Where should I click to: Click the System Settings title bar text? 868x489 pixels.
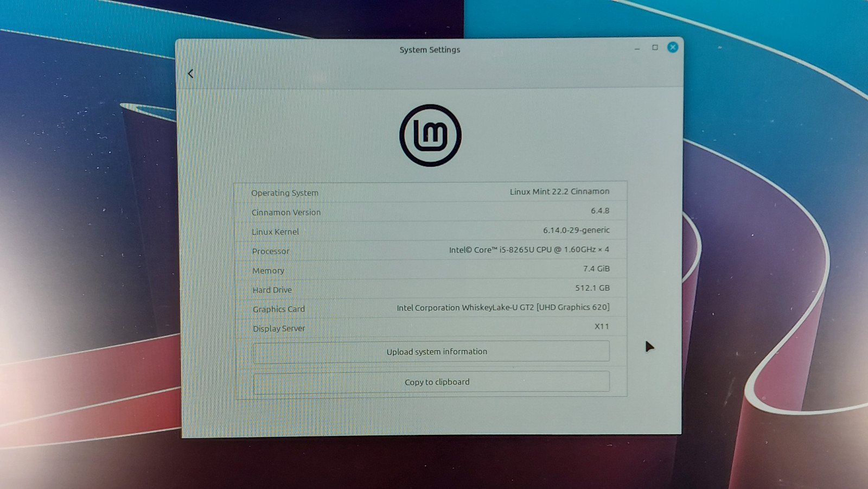click(x=430, y=50)
